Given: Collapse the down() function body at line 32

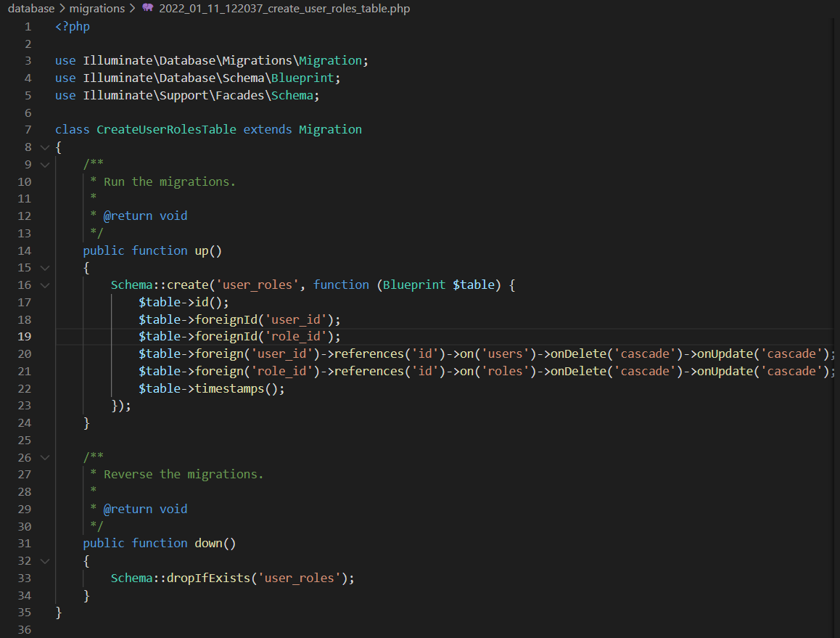Looking at the screenshot, I should (x=45, y=561).
